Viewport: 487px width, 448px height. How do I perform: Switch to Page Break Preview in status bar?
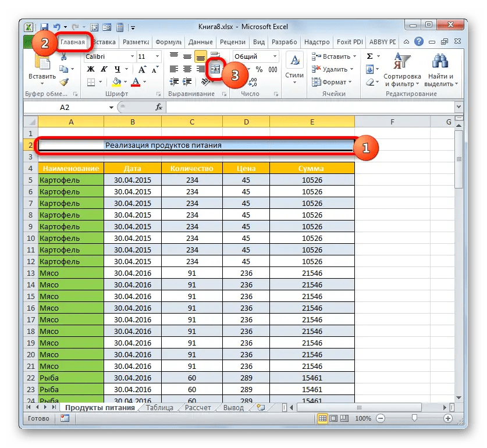click(x=344, y=418)
